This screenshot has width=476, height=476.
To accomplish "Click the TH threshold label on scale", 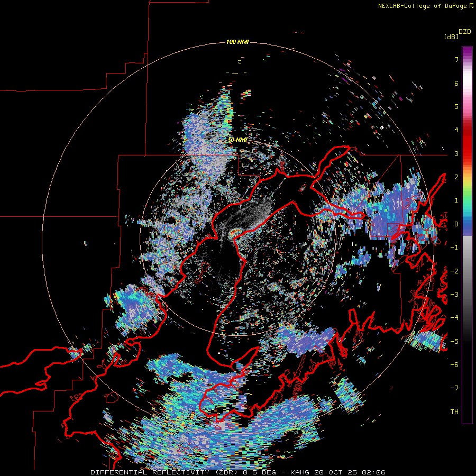I will click(454, 412).
